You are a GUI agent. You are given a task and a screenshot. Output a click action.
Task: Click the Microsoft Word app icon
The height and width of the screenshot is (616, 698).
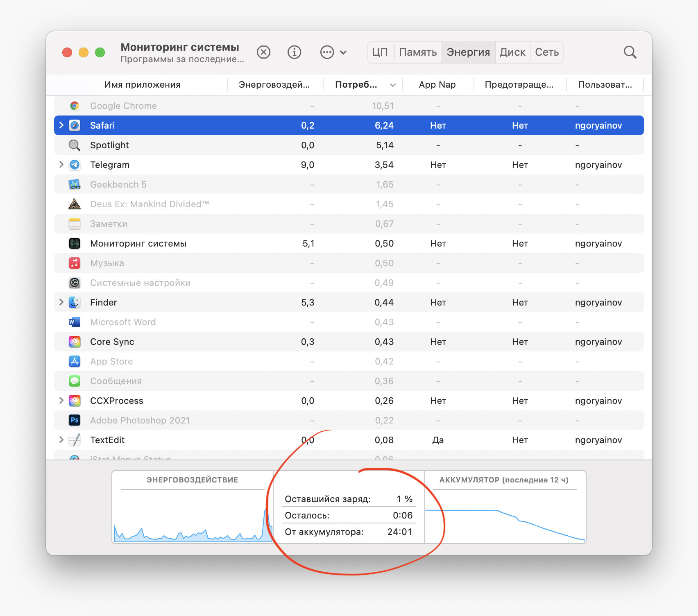tap(75, 322)
